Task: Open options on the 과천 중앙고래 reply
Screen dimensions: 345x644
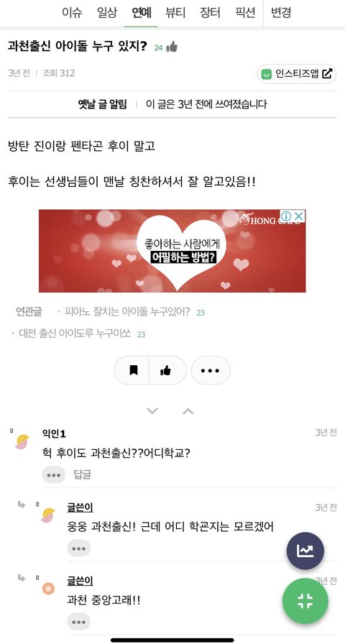Action: coord(78,622)
